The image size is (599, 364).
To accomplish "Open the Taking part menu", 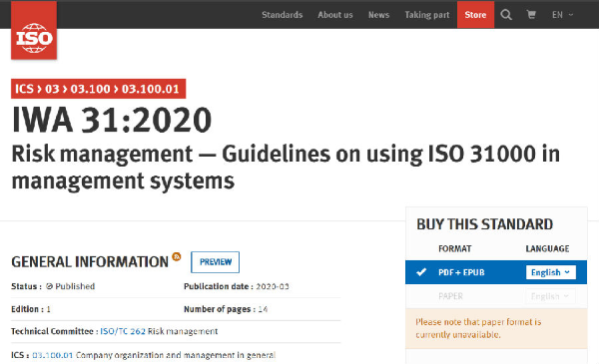I will point(427,15).
